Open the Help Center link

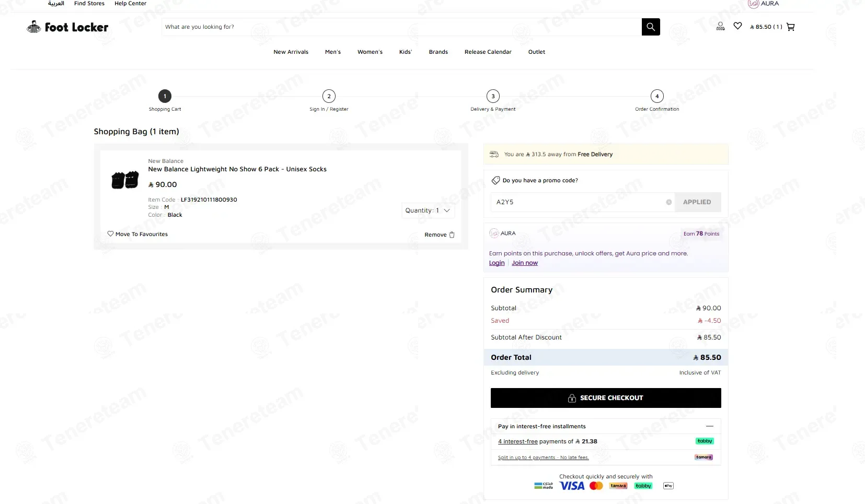coord(131,4)
